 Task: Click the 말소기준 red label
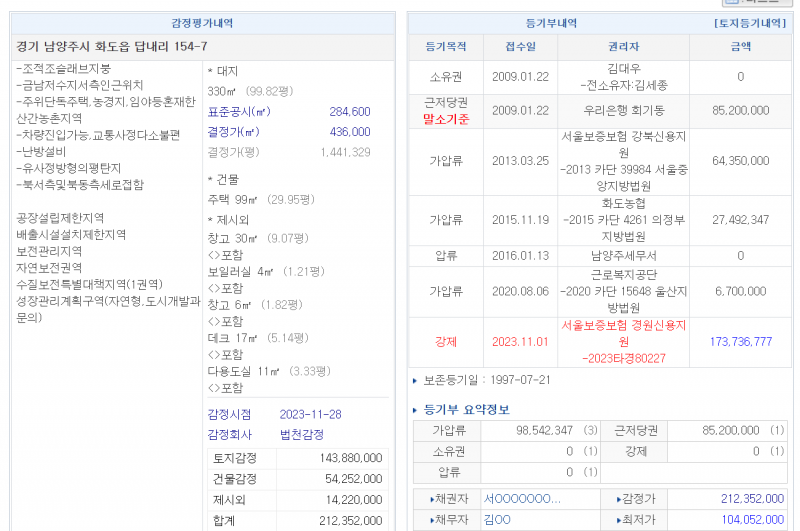(445, 118)
